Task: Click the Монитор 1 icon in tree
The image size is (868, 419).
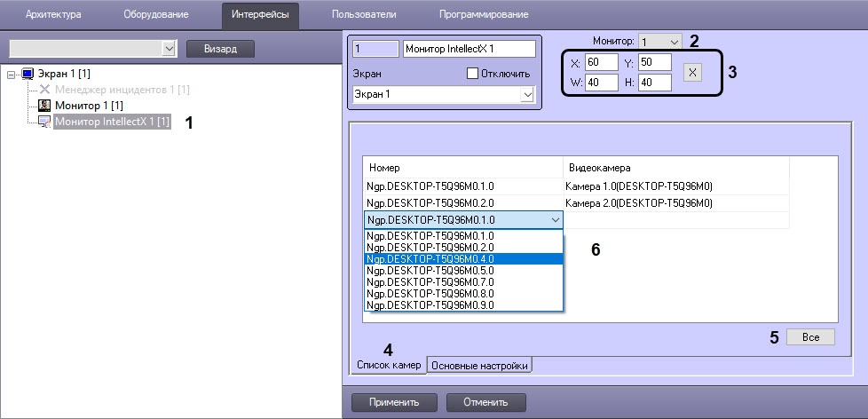Action: [x=45, y=106]
